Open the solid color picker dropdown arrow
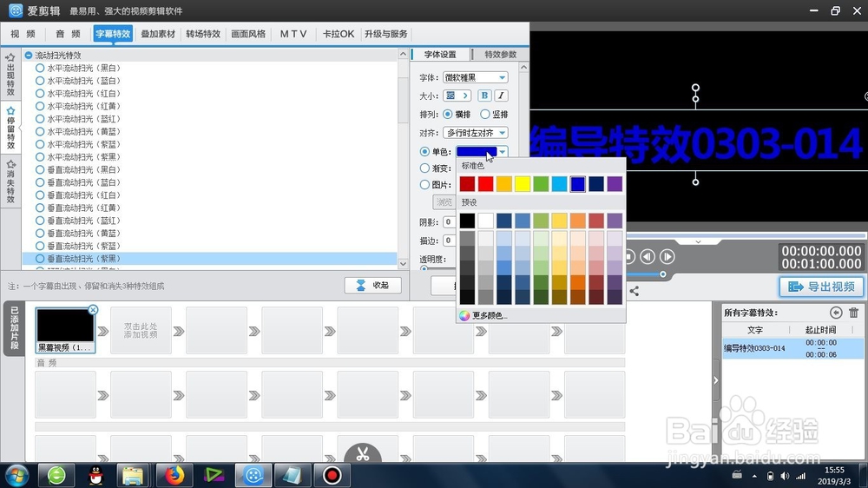The image size is (868, 488). (502, 152)
